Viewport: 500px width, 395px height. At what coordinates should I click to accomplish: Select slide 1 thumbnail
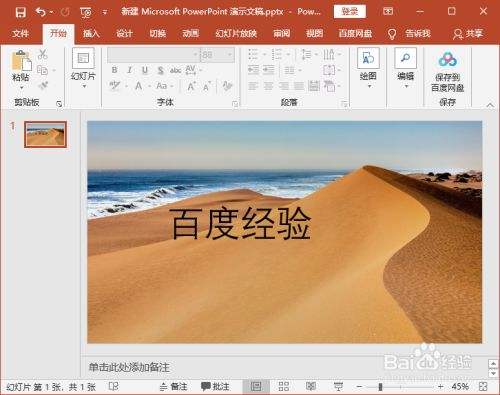click(x=45, y=134)
